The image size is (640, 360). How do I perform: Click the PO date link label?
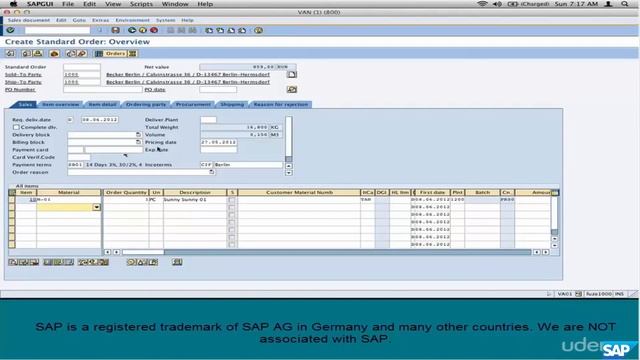coord(155,89)
